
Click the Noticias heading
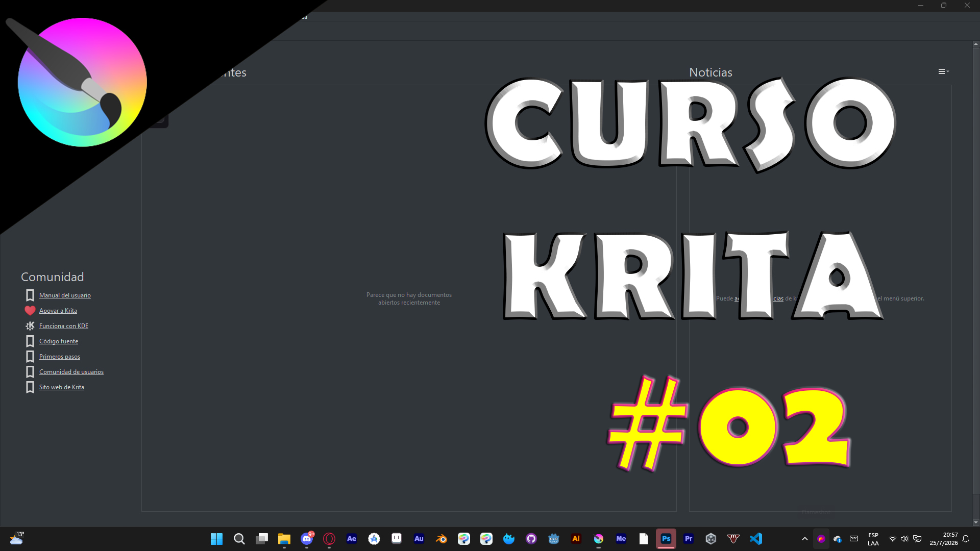click(710, 72)
